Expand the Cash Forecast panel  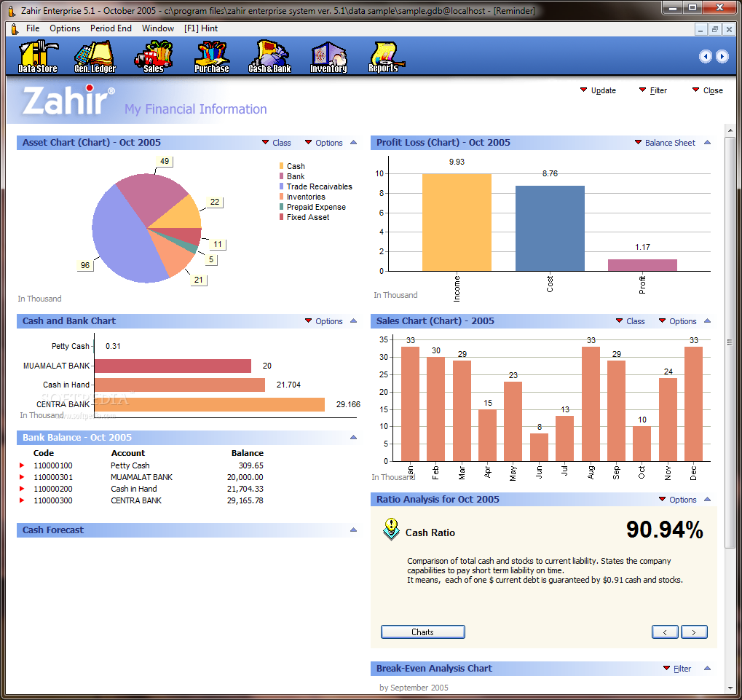point(353,530)
